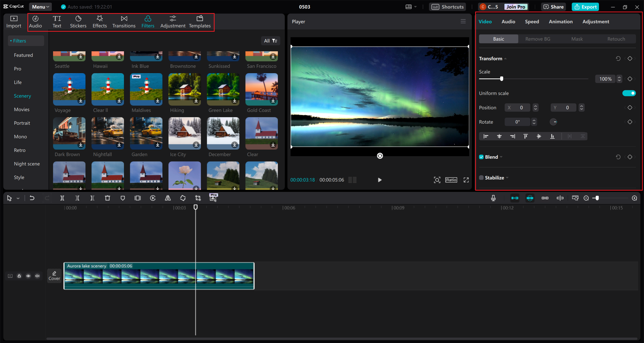Select the Scenery filter category
644x343 pixels.
(22, 95)
